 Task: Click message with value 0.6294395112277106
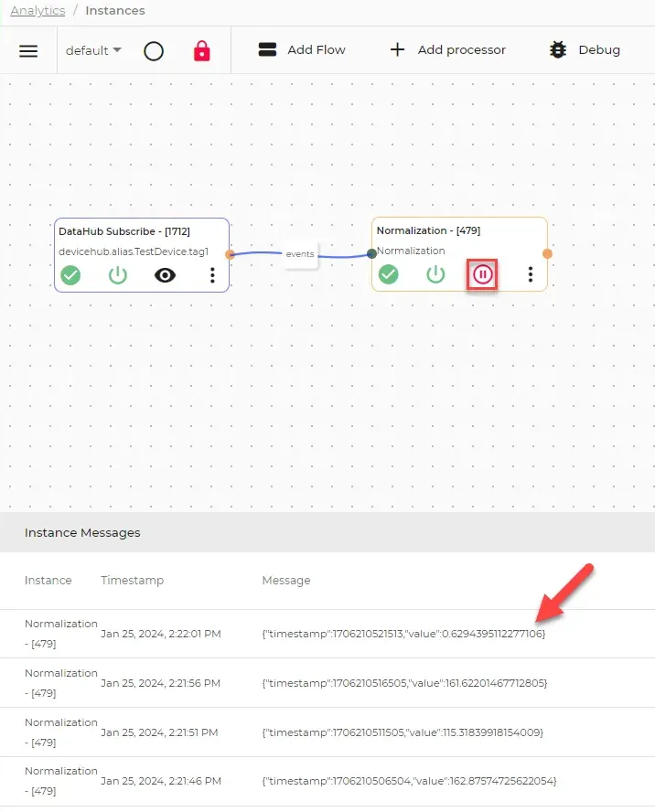(x=403, y=634)
